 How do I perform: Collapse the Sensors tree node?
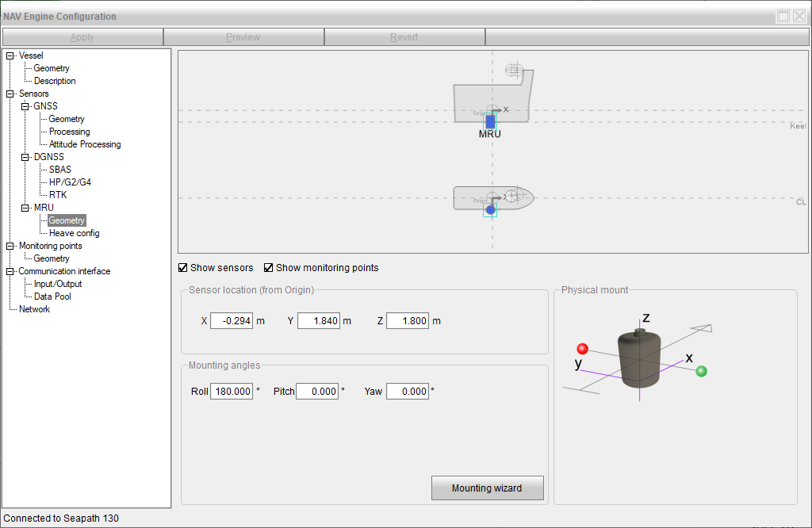[10, 94]
